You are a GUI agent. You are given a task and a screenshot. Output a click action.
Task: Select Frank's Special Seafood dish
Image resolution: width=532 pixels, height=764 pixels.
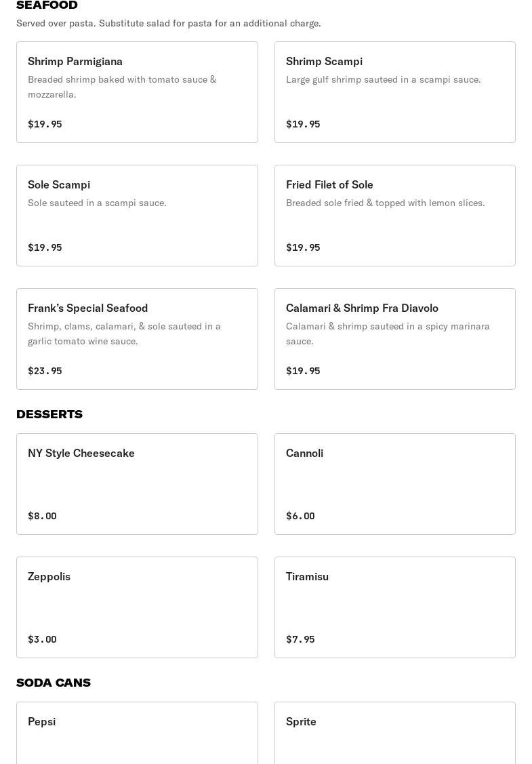(x=137, y=339)
